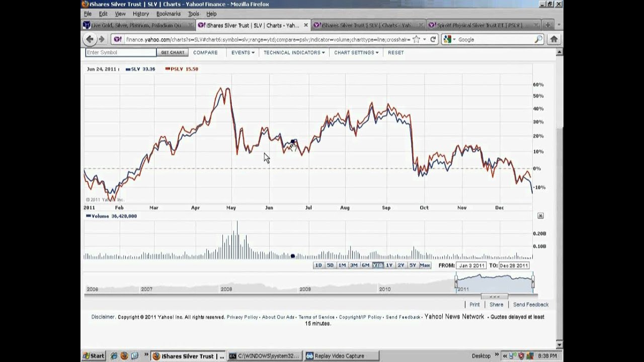
Task: Click the Share link
Action: click(x=496, y=305)
